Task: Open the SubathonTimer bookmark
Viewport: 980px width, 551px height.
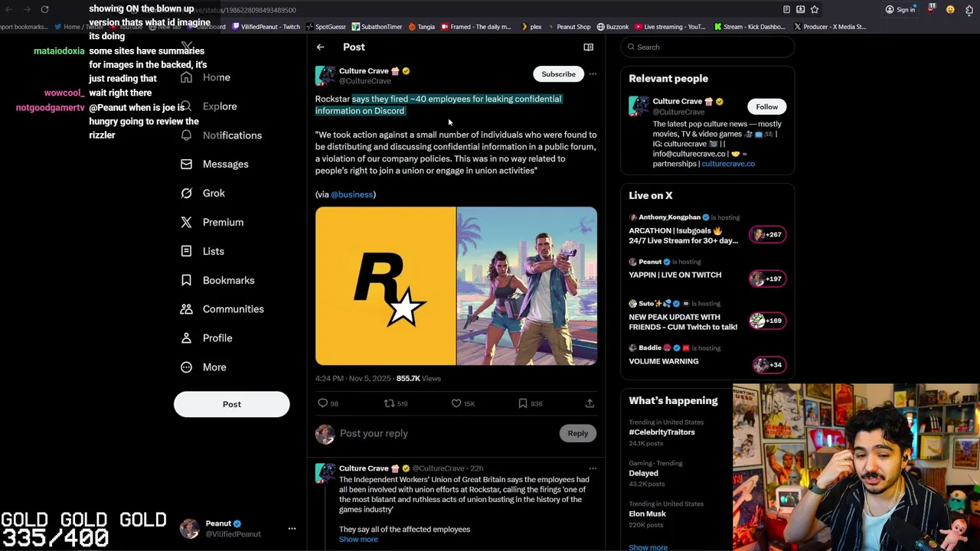Action: (x=377, y=27)
